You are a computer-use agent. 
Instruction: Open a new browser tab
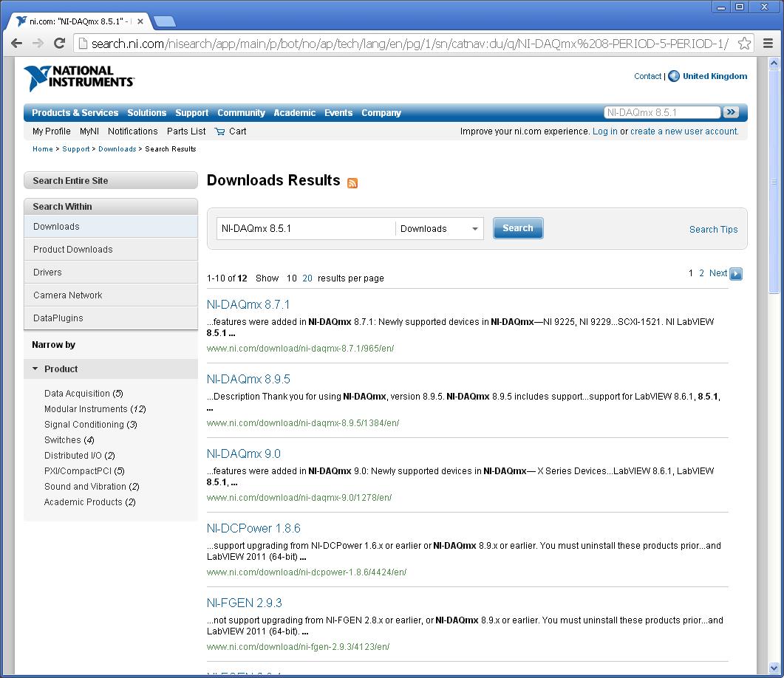tap(165, 21)
